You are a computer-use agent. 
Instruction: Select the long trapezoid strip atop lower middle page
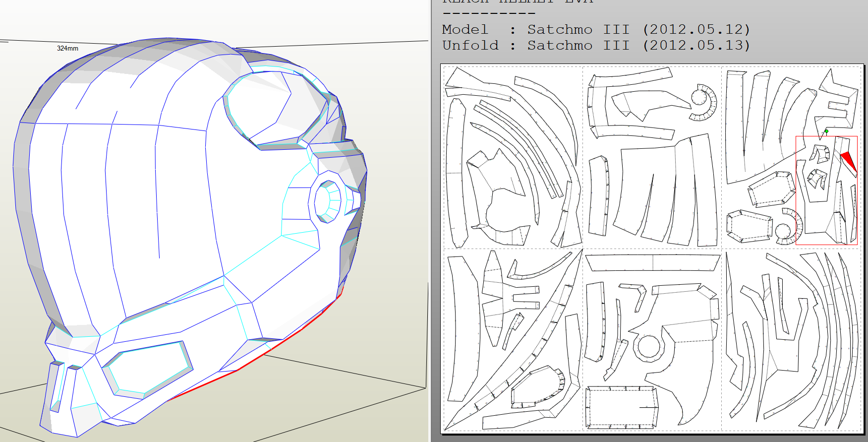(x=653, y=262)
